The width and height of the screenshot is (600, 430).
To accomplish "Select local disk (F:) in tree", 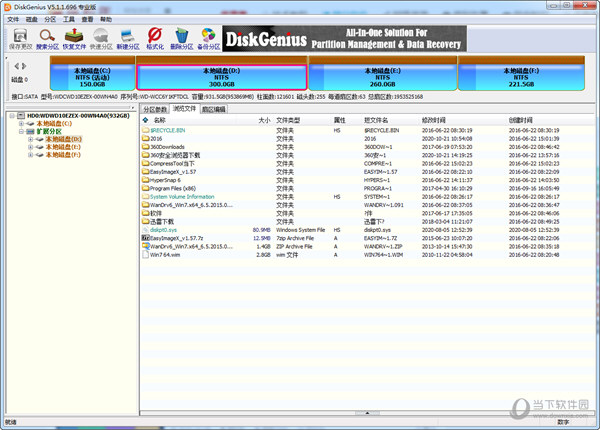I will click(x=63, y=155).
